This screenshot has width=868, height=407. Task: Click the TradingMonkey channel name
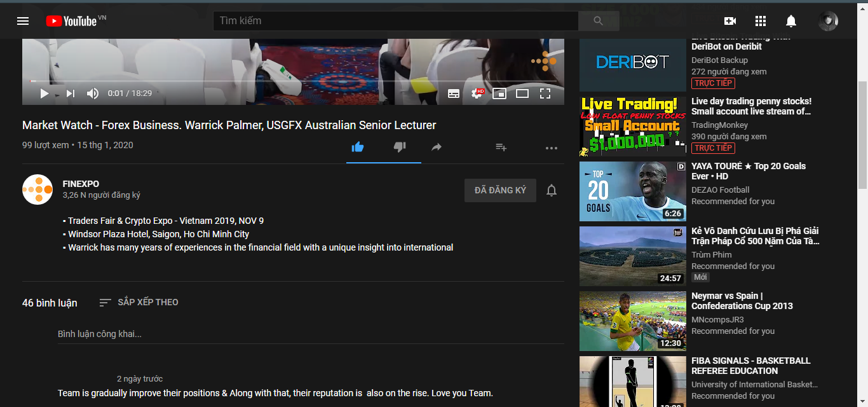point(720,125)
